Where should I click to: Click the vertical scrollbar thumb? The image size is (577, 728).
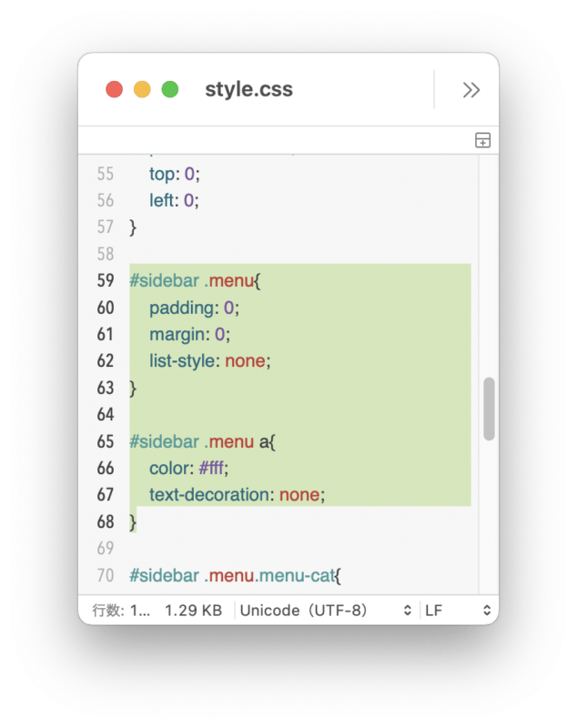[489, 409]
